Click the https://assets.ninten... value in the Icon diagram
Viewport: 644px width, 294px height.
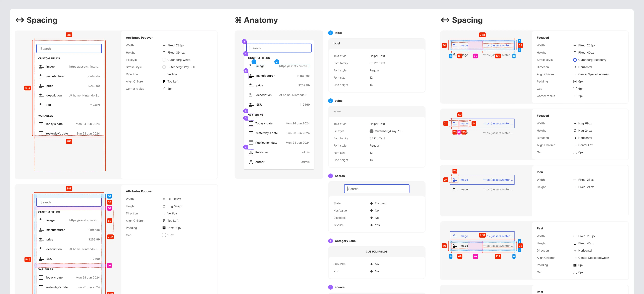tap(497, 180)
